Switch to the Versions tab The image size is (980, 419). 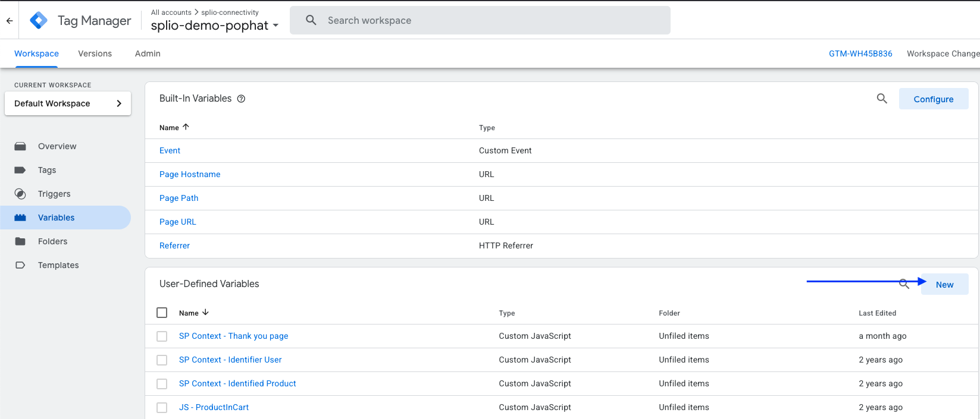point(95,53)
